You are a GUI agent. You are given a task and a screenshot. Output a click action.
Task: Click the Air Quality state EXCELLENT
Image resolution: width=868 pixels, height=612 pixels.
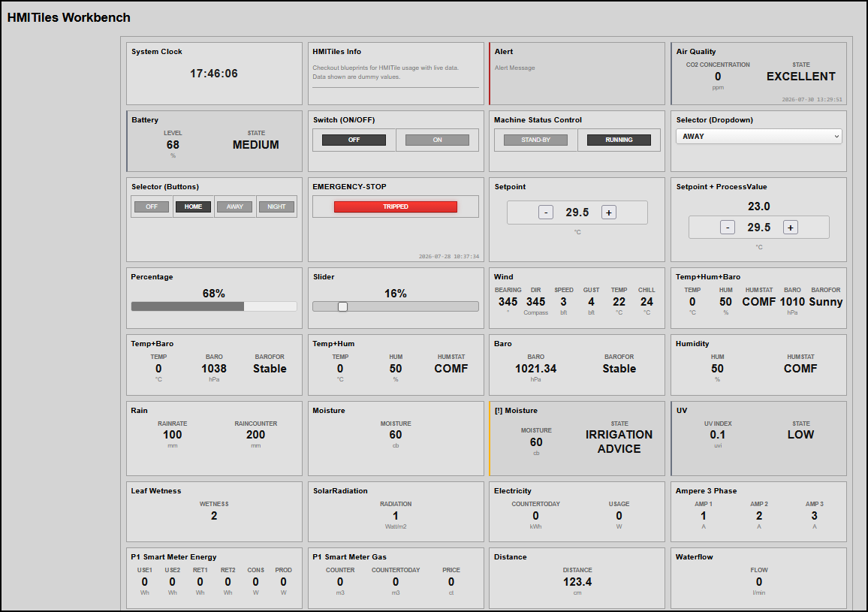click(801, 77)
